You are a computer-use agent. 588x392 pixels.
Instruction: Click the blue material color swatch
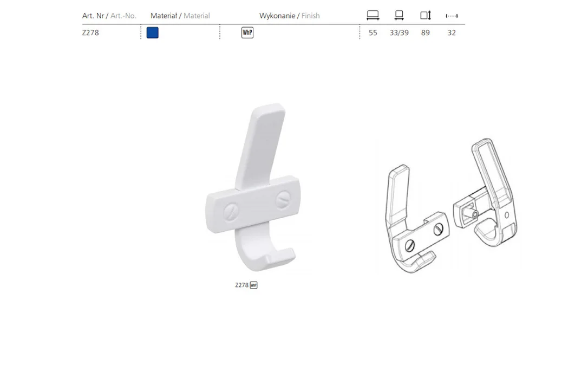coord(152,32)
